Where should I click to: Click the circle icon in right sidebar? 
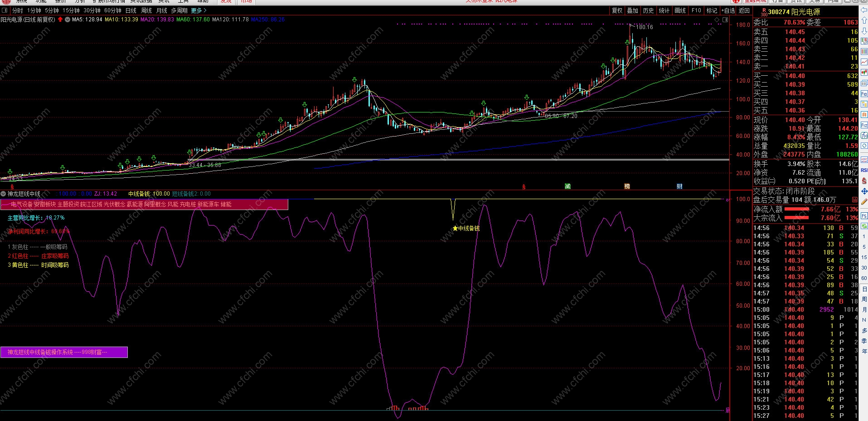coord(864,146)
